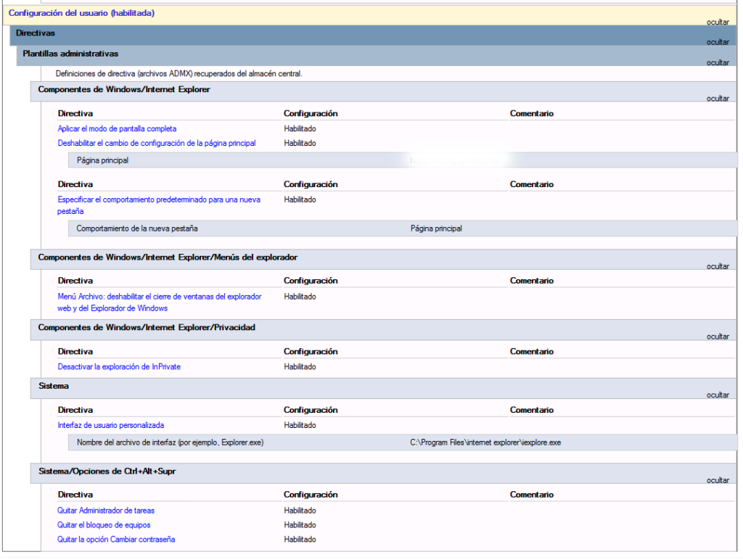Hide the Plantillas administrativas section
The width and height of the screenshot is (743, 560).
pos(717,62)
